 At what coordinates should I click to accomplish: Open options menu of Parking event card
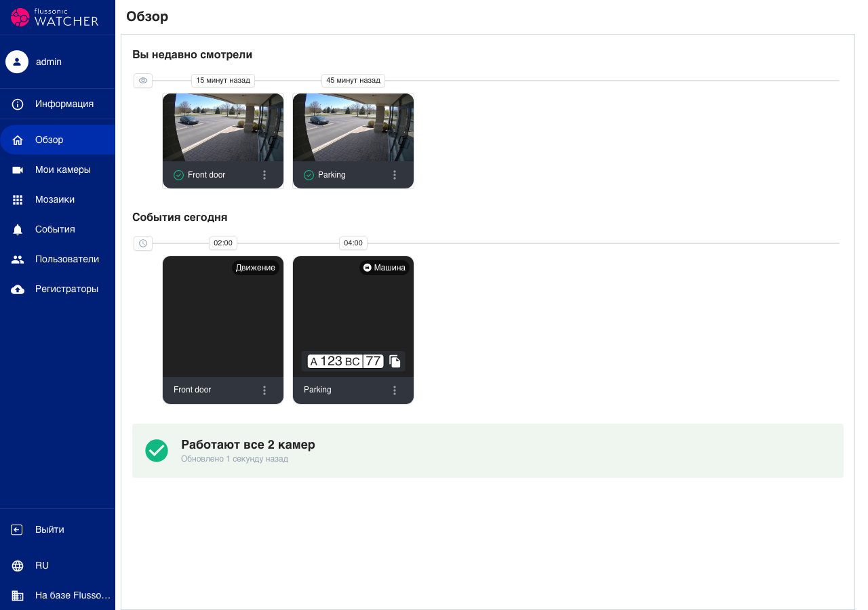[395, 390]
